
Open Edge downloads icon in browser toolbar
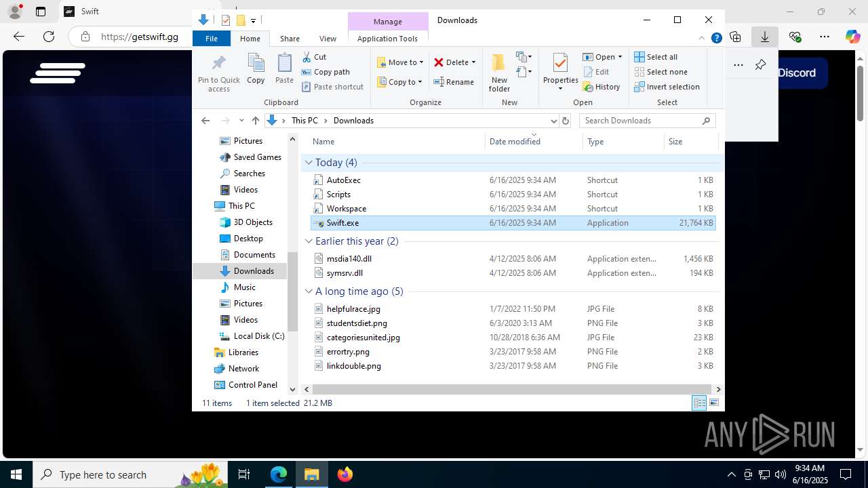click(x=765, y=37)
